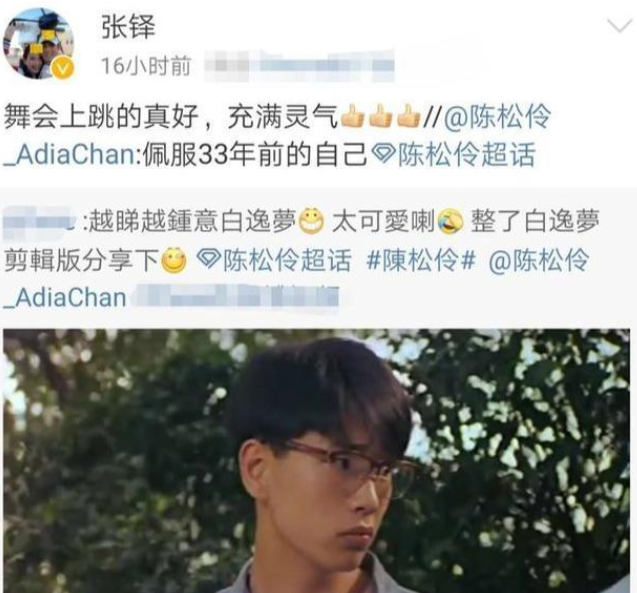Viewport: 637px width, 593px height.
Task: Open the @陈松伶_AdiaChan mention in repost text
Action: (x=277, y=135)
